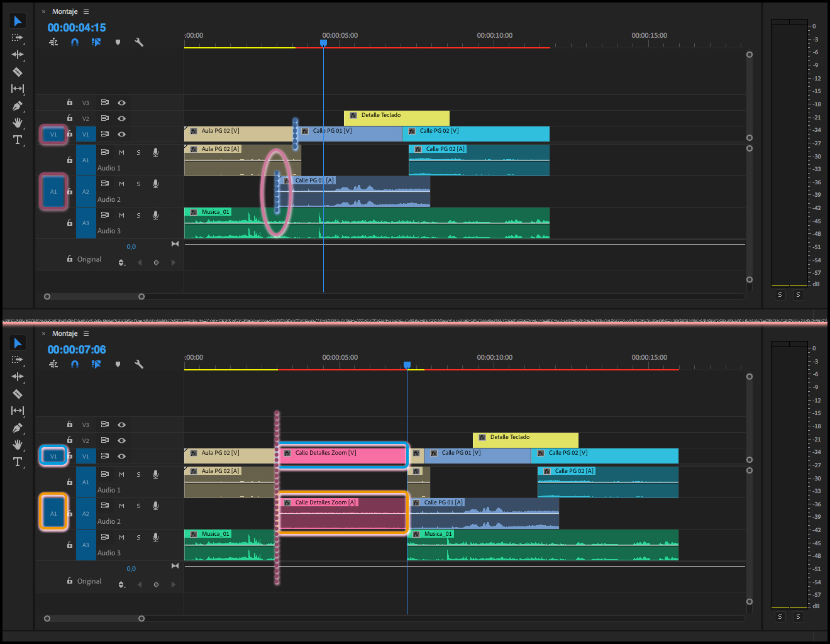Click the Montaje sequence tab above timecode 00:00:04:15
The height and width of the screenshot is (644, 830).
pyautogui.click(x=65, y=12)
